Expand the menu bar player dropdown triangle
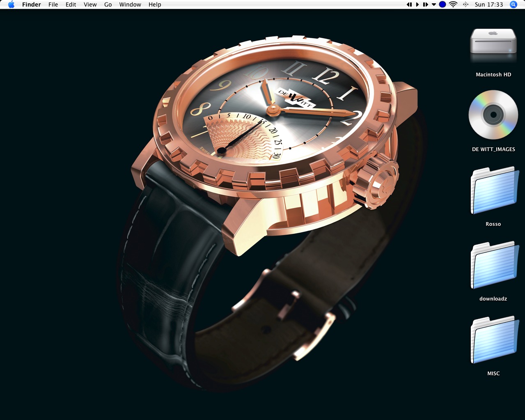The image size is (525, 420). (433, 5)
